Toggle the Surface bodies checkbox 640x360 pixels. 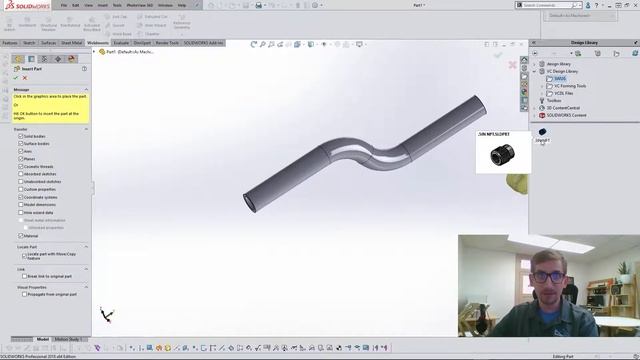pos(21,143)
